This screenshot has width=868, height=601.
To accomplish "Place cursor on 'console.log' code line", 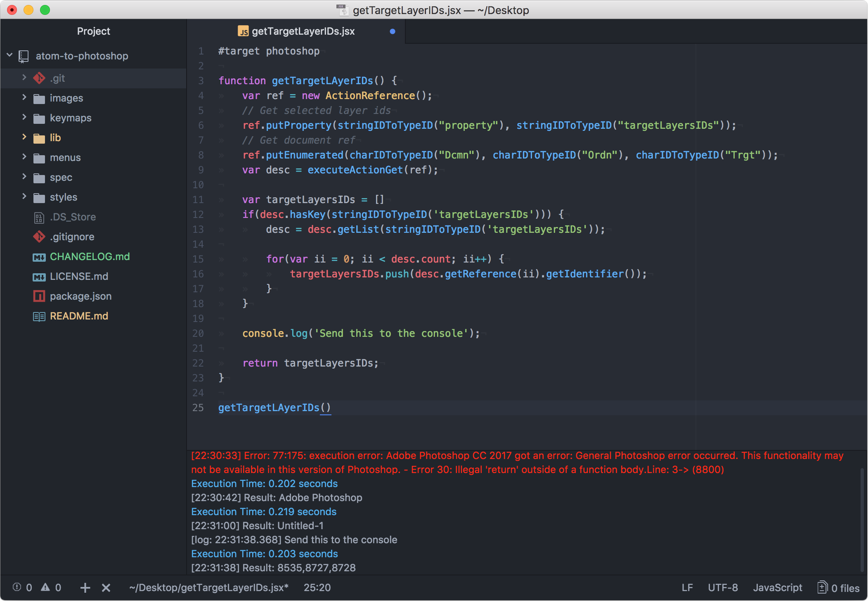I will pyautogui.click(x=361, y=334).
